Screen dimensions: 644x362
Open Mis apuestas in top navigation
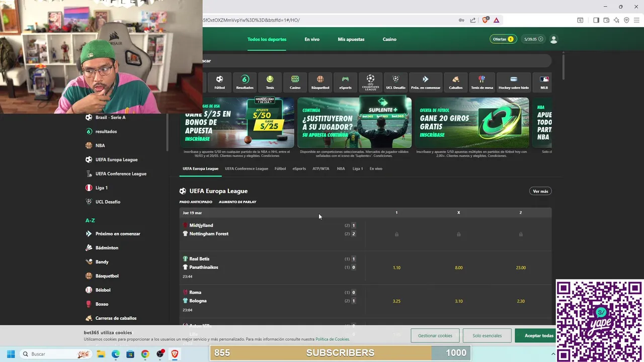click(351, 39)
